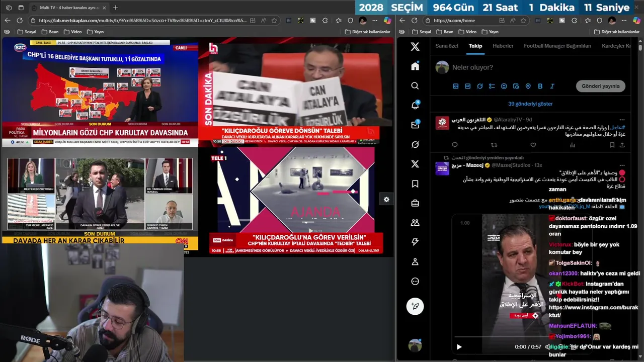Close the Multi TV browser tab
This screenshot has width=644, height=362.
(x=104, y=8)
